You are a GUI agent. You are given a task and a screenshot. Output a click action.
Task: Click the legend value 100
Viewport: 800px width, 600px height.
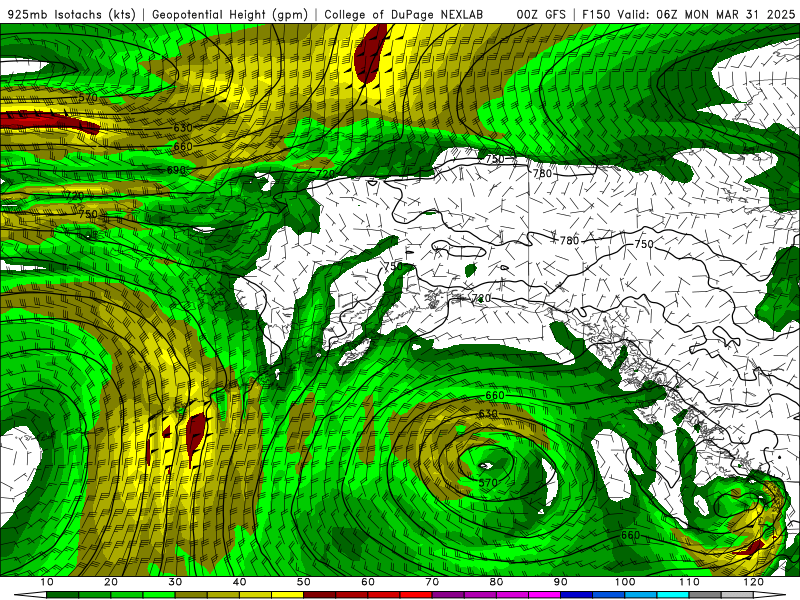tap(625, 582)
